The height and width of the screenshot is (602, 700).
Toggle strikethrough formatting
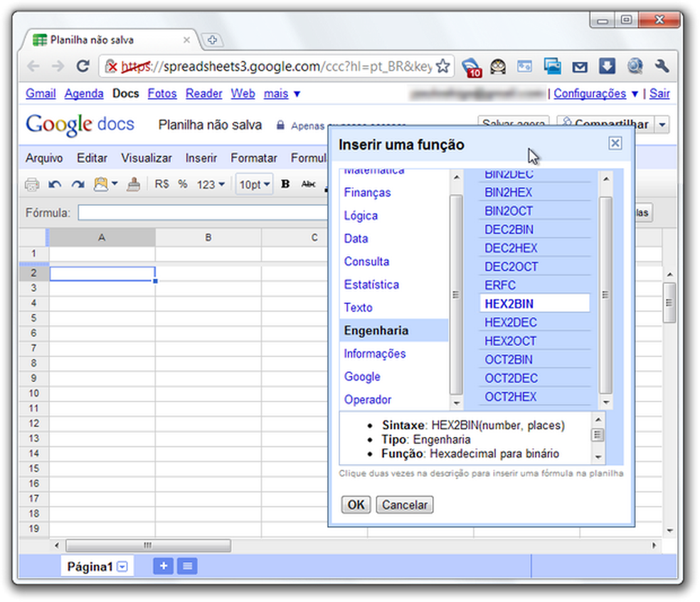(308, 184)
